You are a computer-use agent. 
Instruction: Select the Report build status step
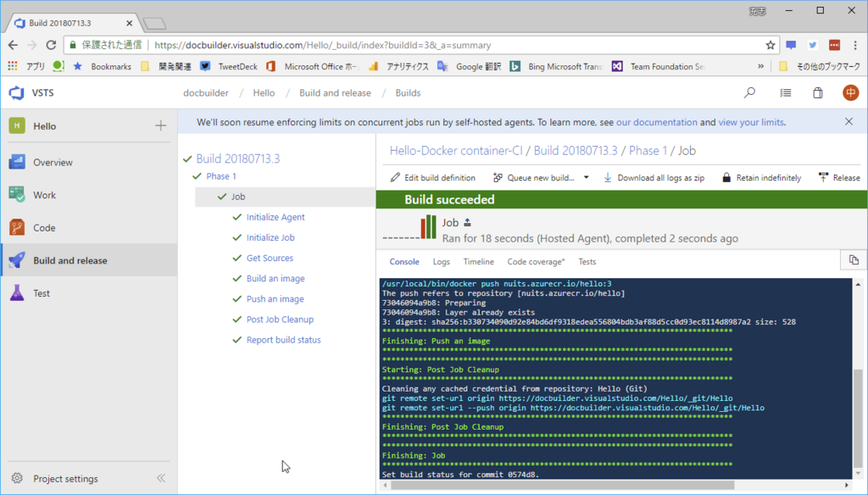[283, 340]
